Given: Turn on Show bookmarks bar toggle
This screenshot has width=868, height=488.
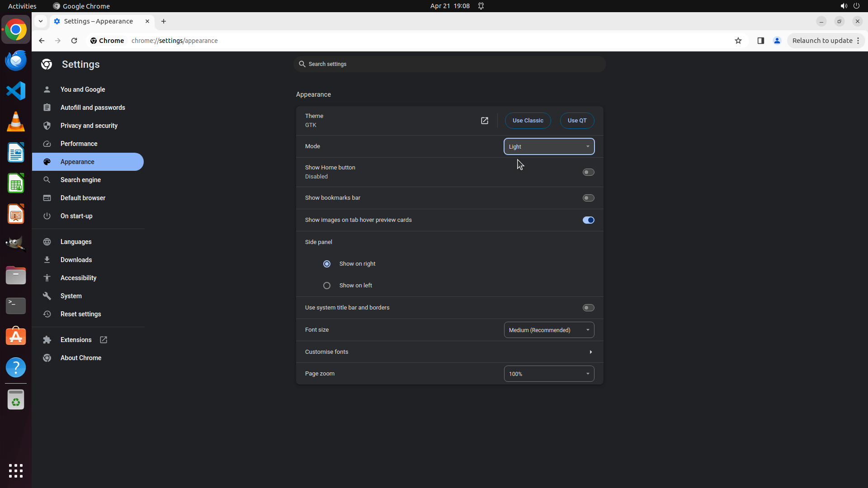Looking at the screenshot, I should (x=588, y=198).
